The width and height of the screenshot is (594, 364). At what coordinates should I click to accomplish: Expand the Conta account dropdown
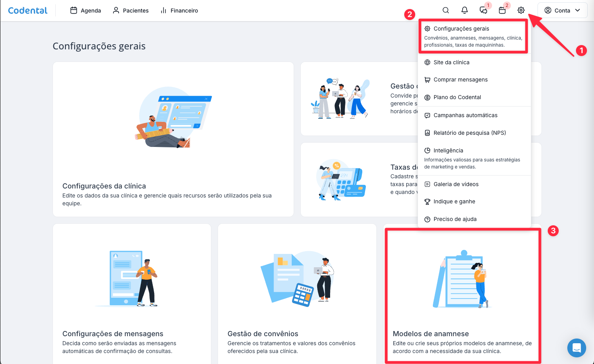tap(562, 11)
